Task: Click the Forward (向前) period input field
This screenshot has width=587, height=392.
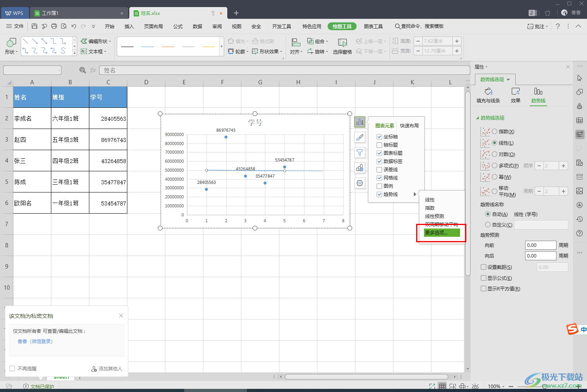Action: [x=540, y=245]
